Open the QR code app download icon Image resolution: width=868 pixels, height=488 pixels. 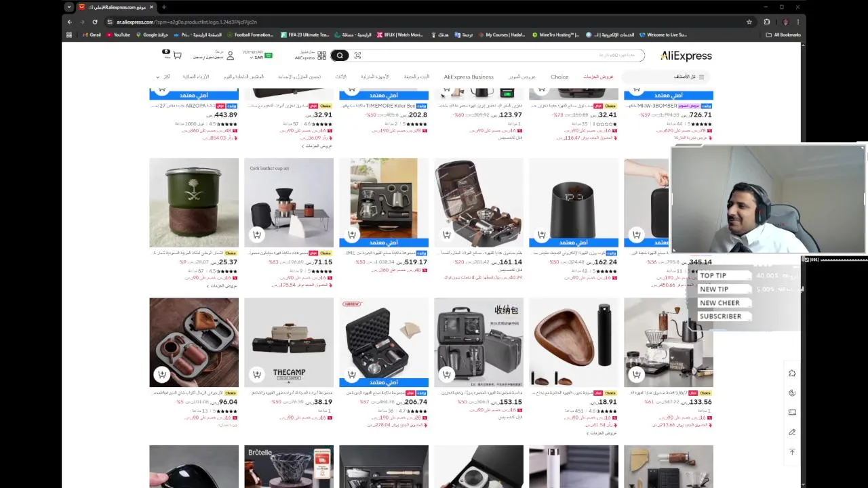(321, 56)
